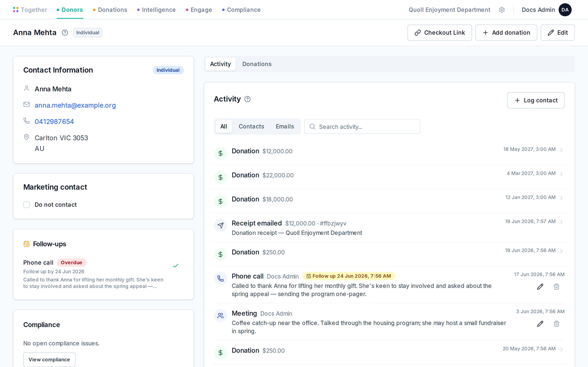This screenshot has height=367, width=588.
Task: Delete the Phone call activity entry
Action: coord(556,287)
